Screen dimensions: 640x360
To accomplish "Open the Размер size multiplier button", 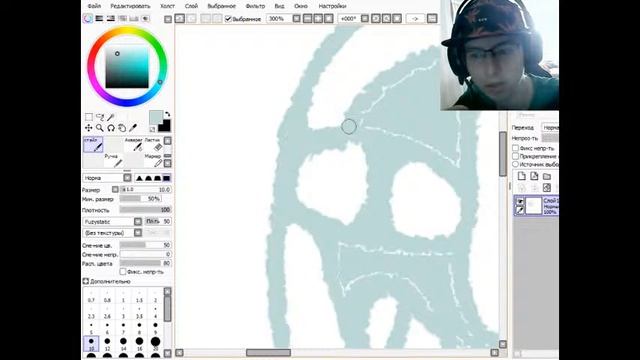I will (x=115, y=190).
